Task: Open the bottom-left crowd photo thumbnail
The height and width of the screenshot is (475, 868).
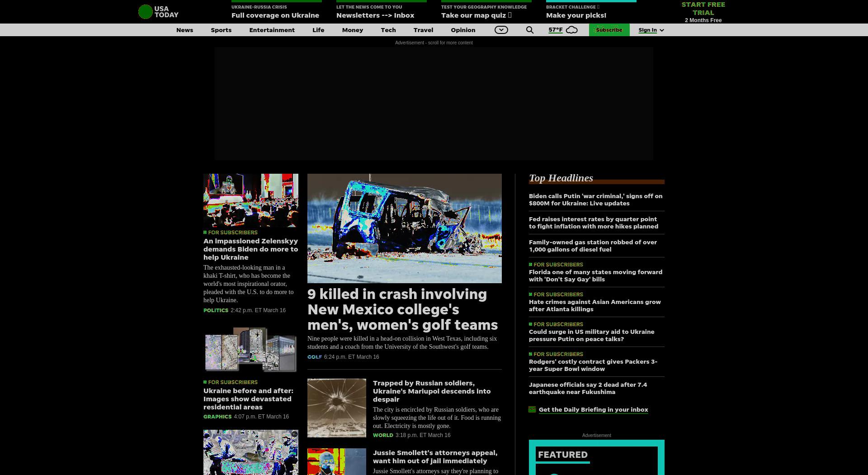Action: click(x=251, y=452)
